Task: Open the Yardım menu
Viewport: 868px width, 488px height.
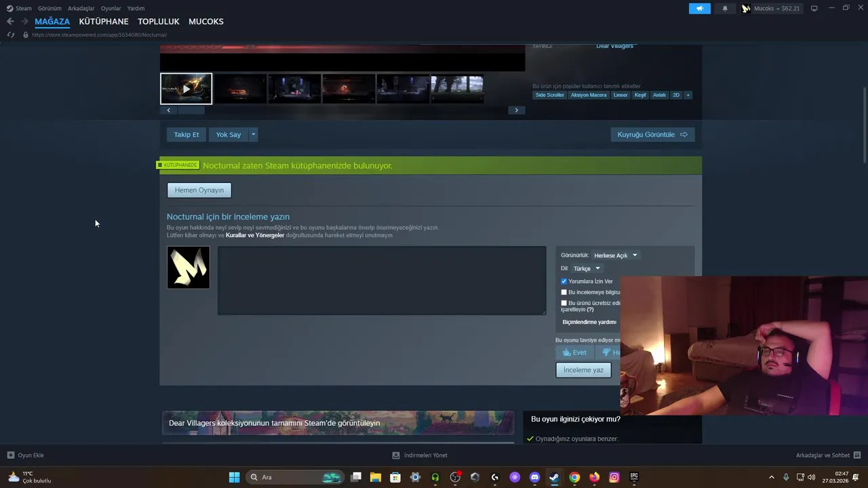Action: coord(136,8)
